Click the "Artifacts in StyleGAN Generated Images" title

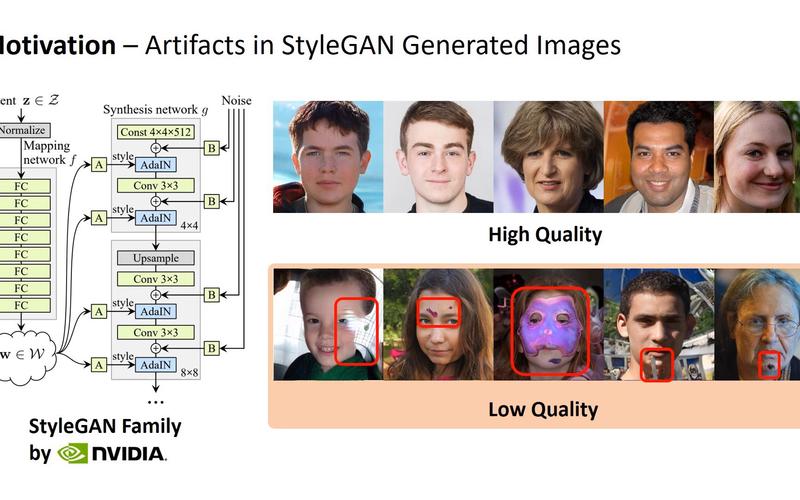[383, 45]
